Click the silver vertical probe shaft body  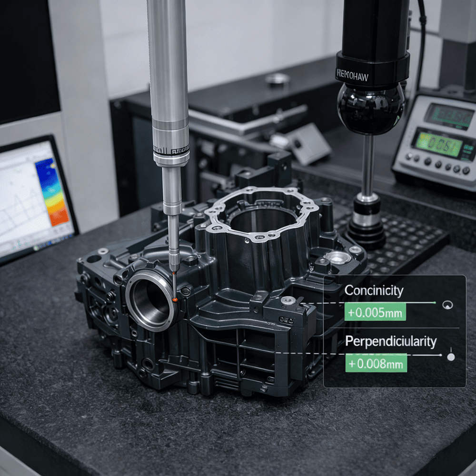pos(168,71)
